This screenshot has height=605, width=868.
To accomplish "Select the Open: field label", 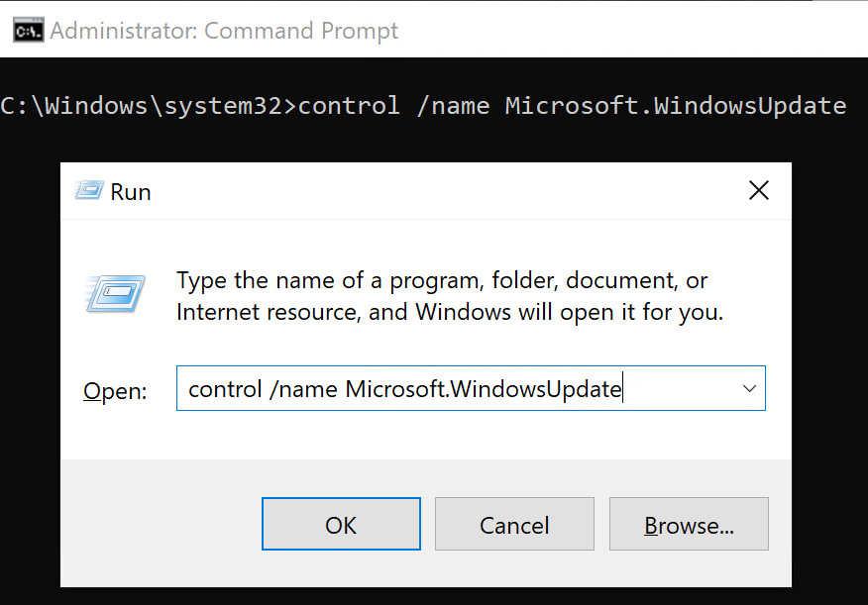I will (115, 391).
